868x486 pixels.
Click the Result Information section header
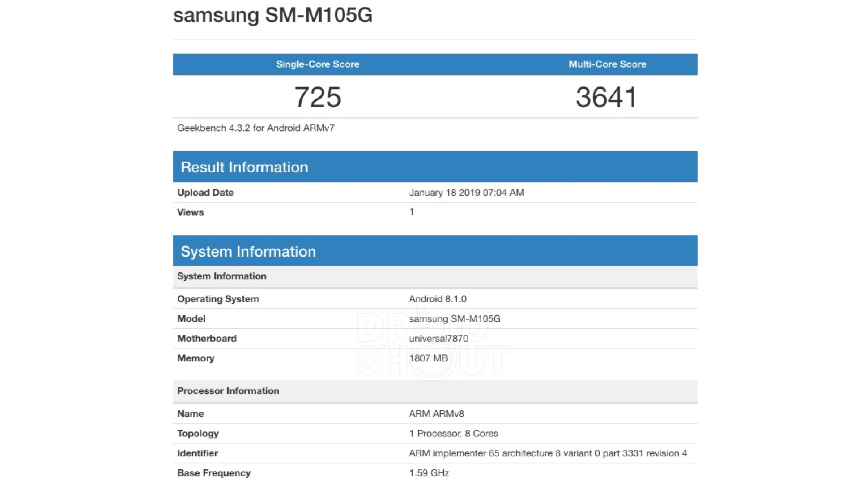pyautogui.click(x=244, y=167)
